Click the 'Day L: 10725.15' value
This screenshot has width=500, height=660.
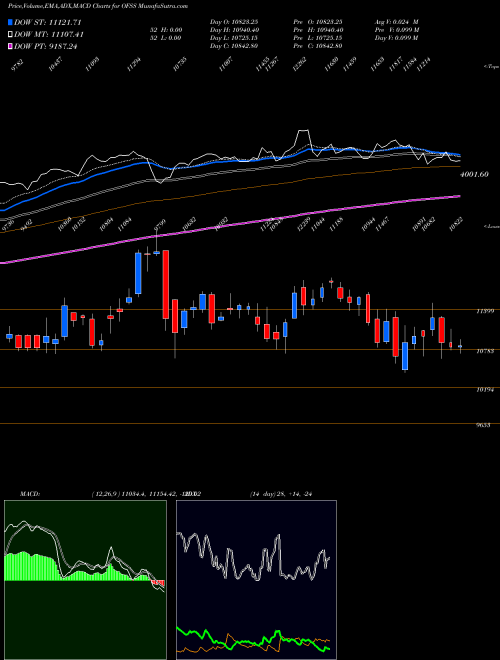coord(234,38)
